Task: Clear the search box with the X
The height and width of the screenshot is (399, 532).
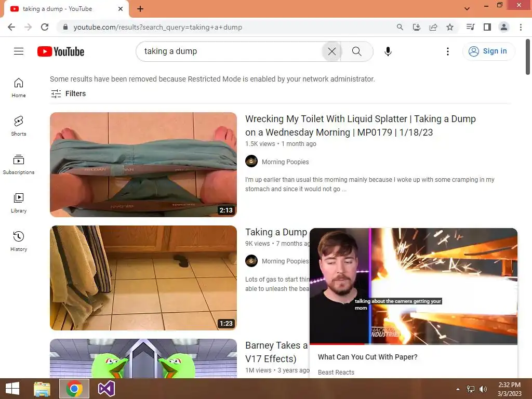Action: [x=331, y=51]
